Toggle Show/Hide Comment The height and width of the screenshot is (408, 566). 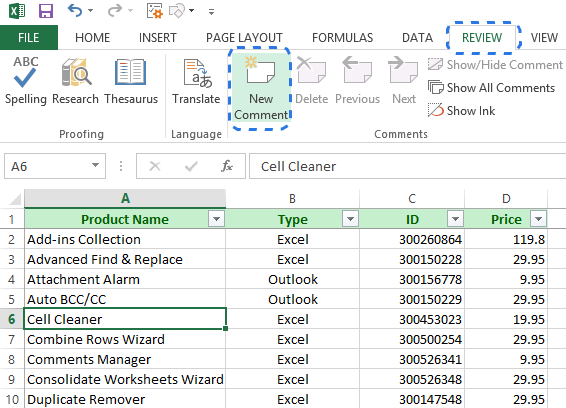click(x=495, y=65)
